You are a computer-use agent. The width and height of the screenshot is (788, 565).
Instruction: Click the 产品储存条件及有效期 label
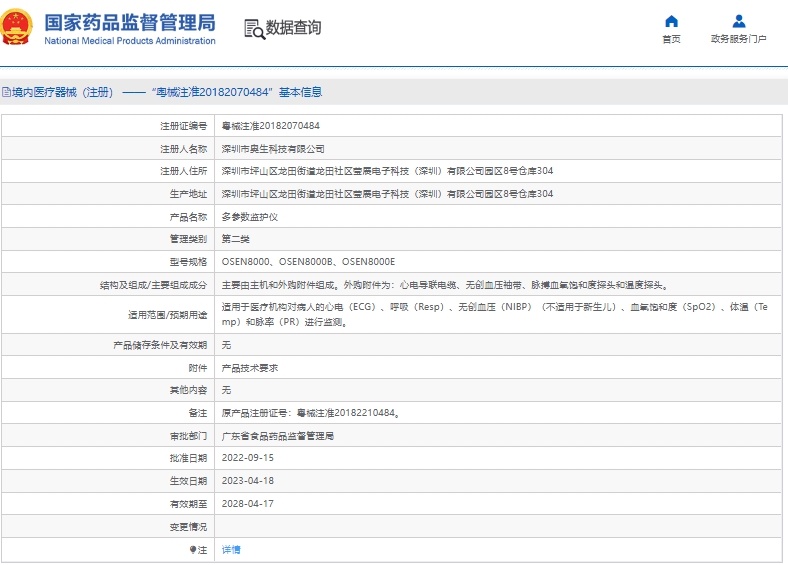pos(160,345)
